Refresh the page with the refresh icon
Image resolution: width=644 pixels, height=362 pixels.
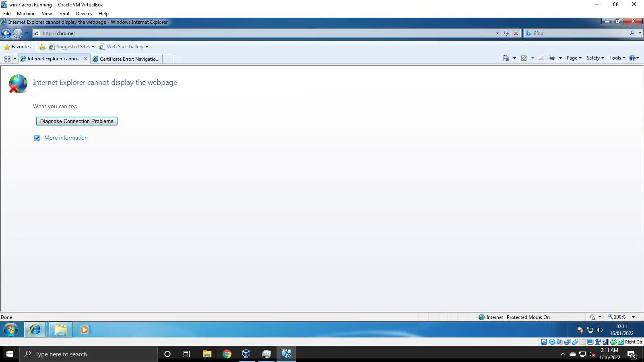[x=506, y=33]
